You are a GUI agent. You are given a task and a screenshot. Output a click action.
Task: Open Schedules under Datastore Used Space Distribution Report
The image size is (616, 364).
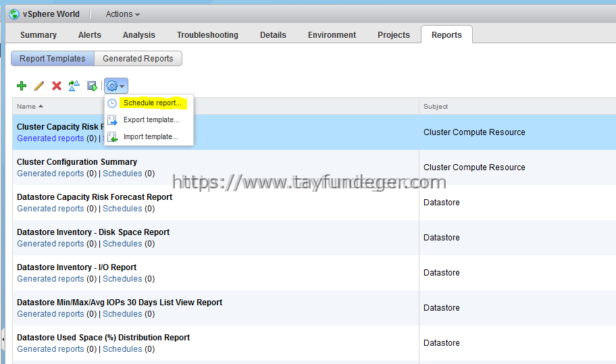pos(122,349)
